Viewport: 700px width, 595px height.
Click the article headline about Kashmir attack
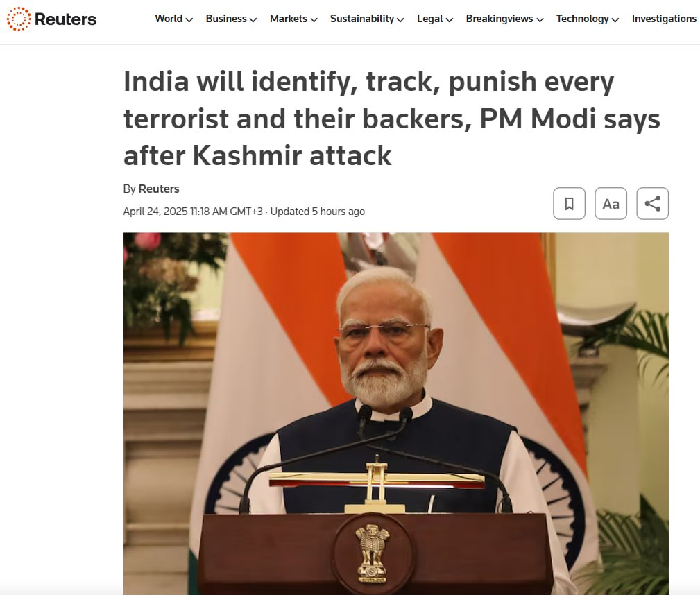[x=391, y=119]
